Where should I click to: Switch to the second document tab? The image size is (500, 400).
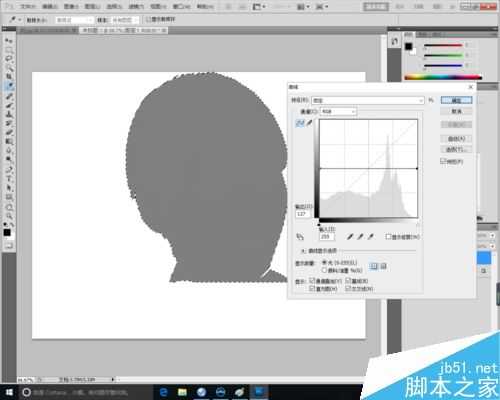[x=124, y=31]
